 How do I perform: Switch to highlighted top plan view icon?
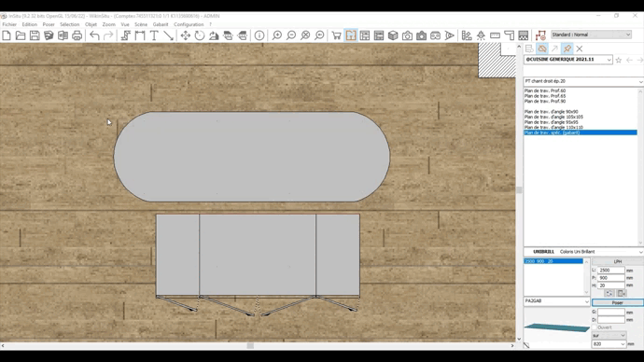click(351, 35)
